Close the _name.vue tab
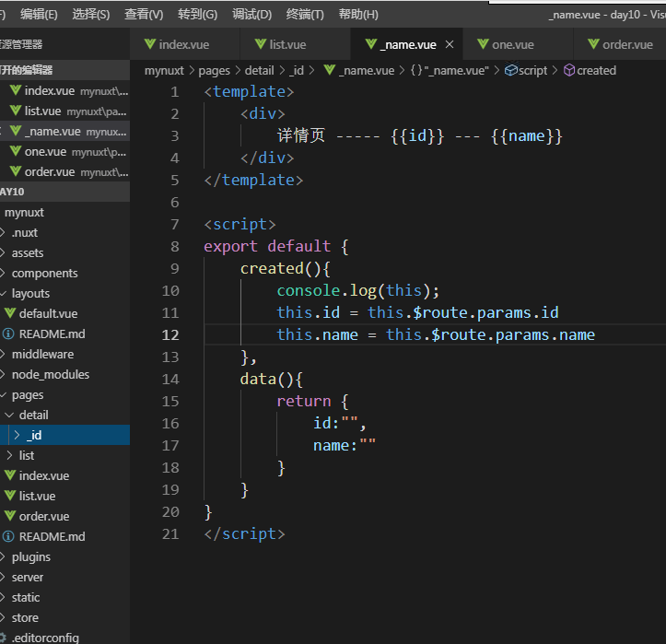Viewport: 666px width, 644px height. tap(450, 44)
